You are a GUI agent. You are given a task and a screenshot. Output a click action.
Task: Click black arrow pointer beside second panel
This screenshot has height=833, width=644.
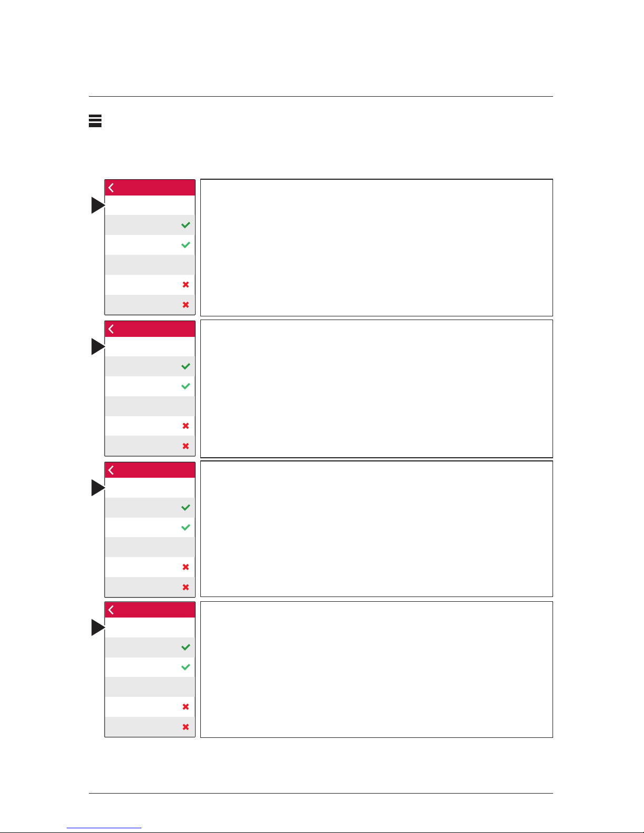(98, 347)
